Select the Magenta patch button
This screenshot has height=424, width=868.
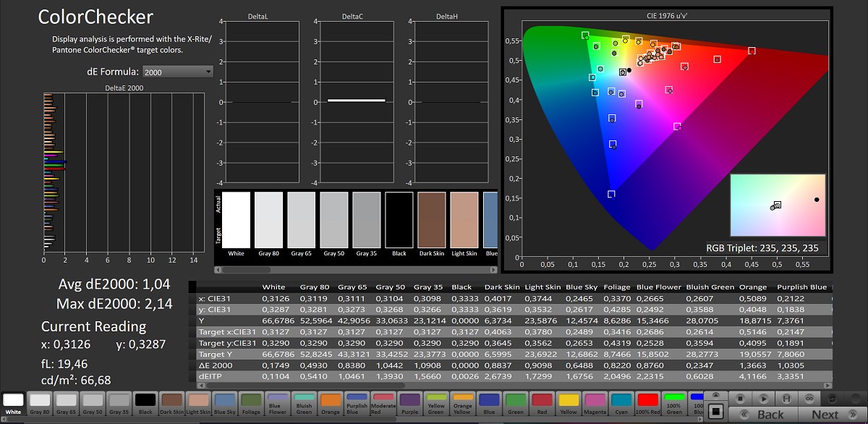pyautogui.click(x=595, y=404)
